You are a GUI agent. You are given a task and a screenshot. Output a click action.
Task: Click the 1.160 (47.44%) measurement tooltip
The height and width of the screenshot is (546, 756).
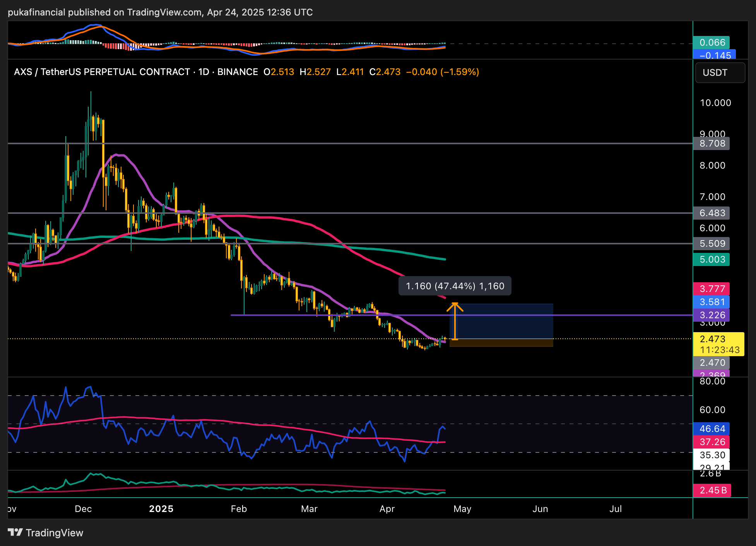point(455,286)
